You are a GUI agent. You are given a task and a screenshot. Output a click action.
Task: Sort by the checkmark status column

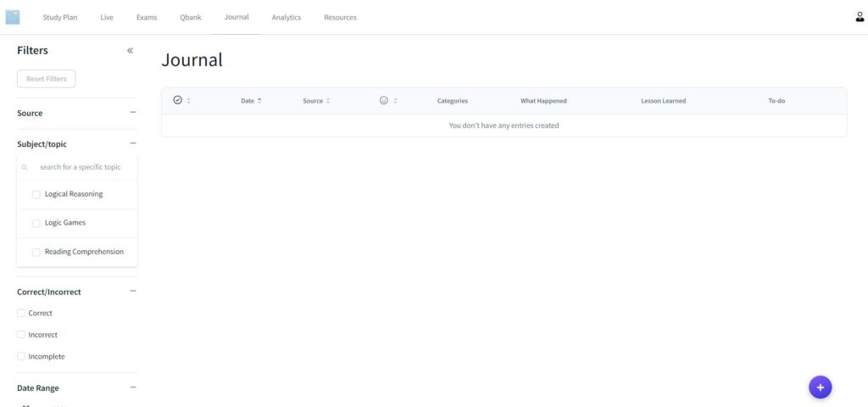point(181,101)
